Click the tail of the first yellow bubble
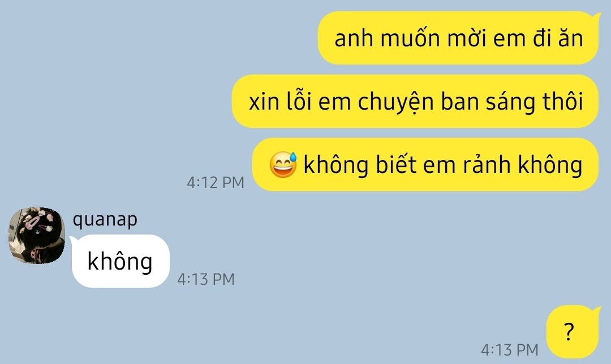The height and width of the screenshot is (364, 611). click(x=596, y=16)
